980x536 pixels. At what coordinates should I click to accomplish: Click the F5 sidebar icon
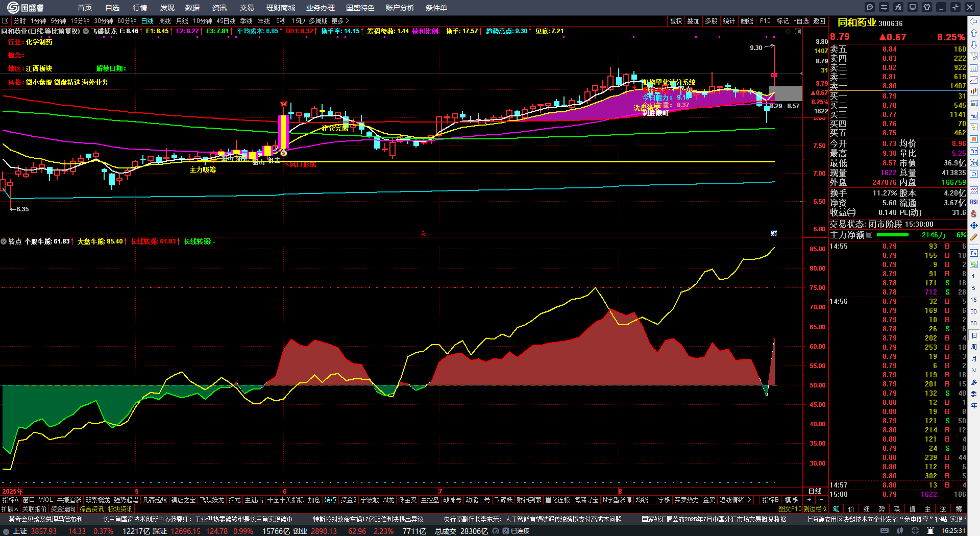(974, 253)
